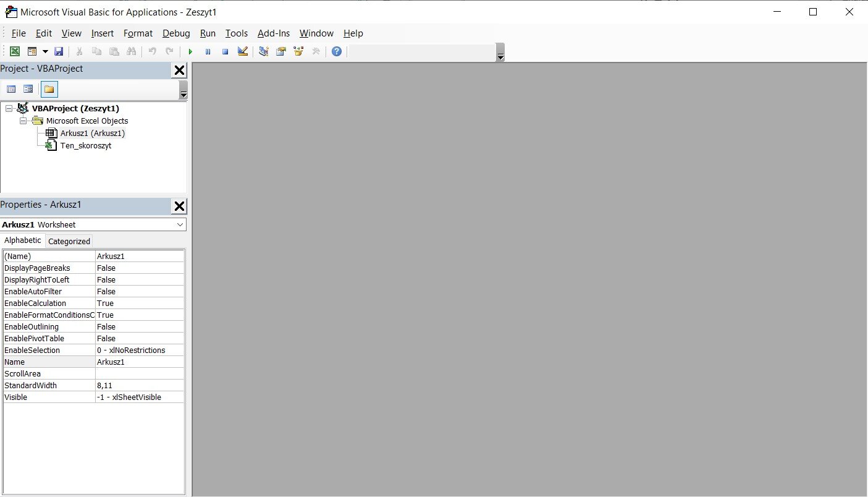The height and width of the screenshot is (497, 868).
Task: Open Standard toolbar options arrow
Action: (x=500, y=53)
